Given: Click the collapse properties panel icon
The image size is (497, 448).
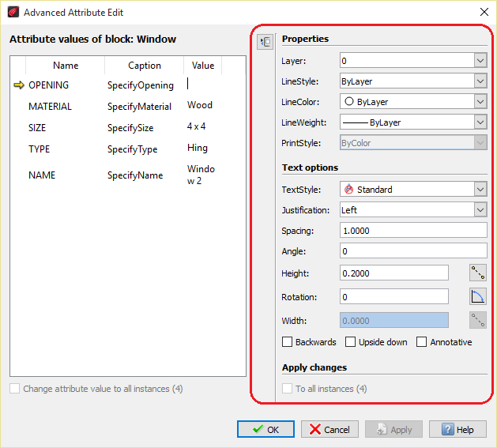Looking at the screenshot, I should coord(265,42).
